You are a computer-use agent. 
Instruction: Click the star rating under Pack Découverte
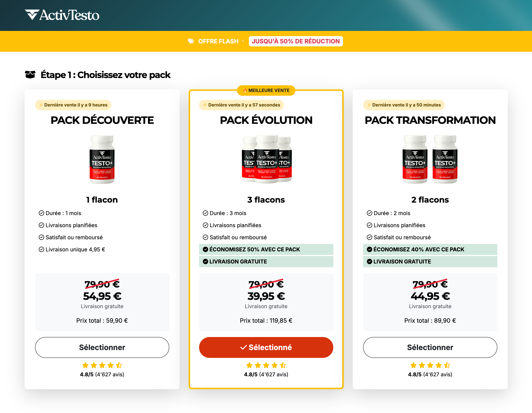click(102, 365)
